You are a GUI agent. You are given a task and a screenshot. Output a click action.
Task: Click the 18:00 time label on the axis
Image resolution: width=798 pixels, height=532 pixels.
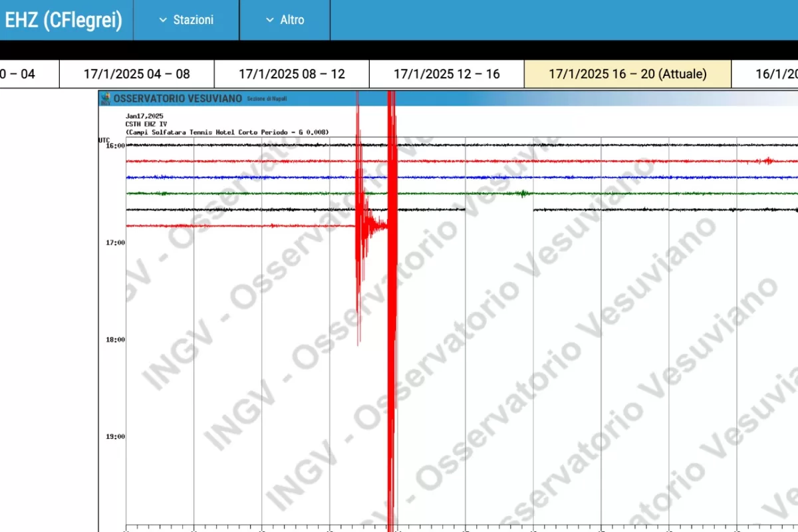[115, 340]
